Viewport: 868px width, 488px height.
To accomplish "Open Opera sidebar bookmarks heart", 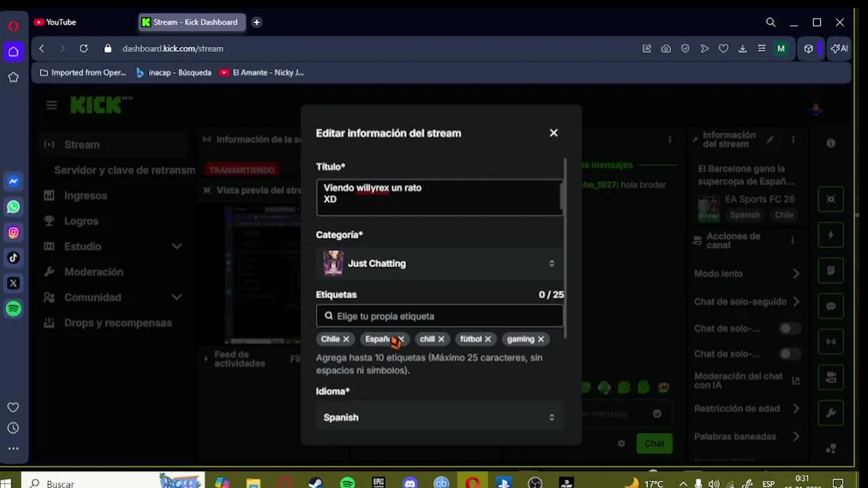I will pyautogui.click(x=13, y=407).
